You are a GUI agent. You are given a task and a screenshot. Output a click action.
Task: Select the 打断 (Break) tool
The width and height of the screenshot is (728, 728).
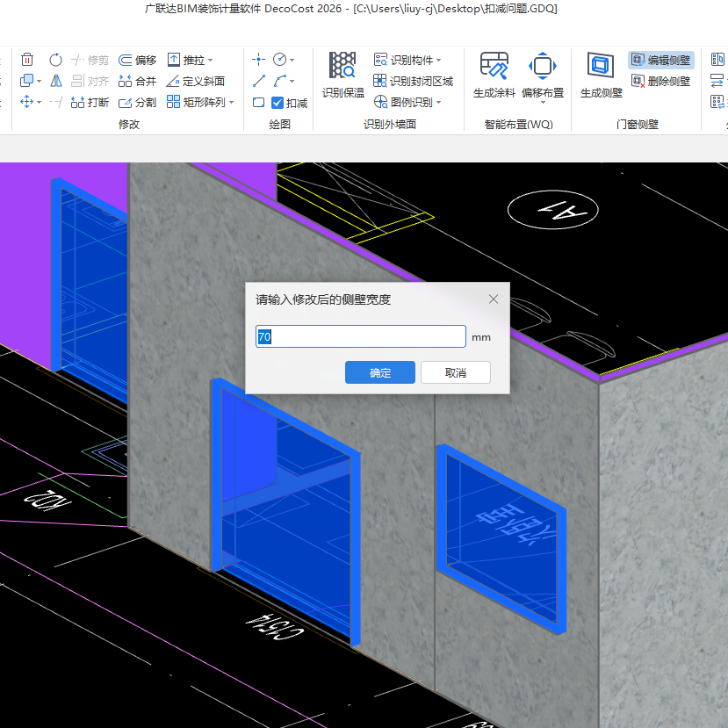coord(90,102)
